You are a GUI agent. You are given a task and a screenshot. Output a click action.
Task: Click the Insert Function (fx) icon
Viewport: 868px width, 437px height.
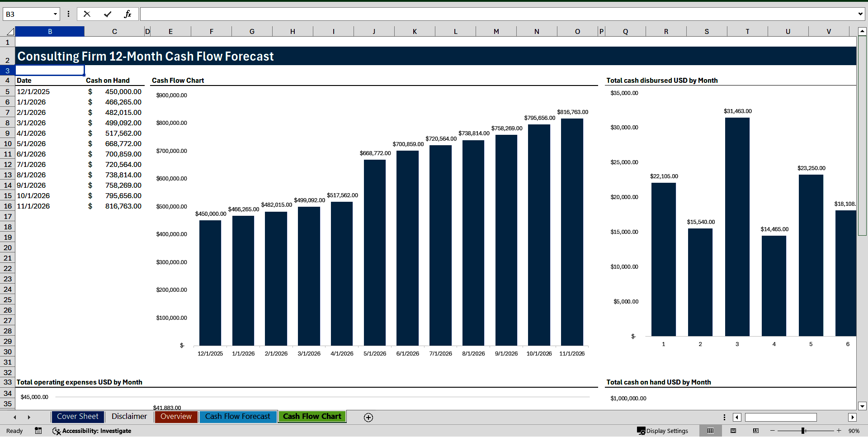(x=128, y=14)
